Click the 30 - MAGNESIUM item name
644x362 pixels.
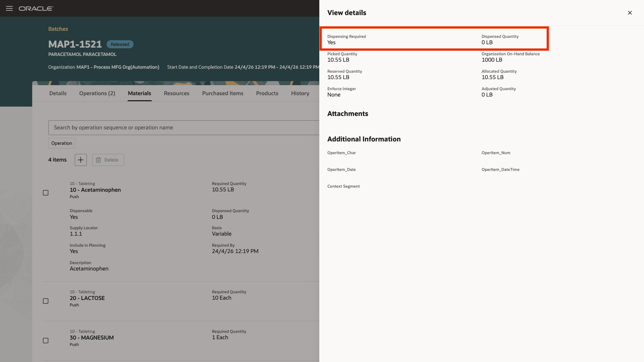coord(92,338)
